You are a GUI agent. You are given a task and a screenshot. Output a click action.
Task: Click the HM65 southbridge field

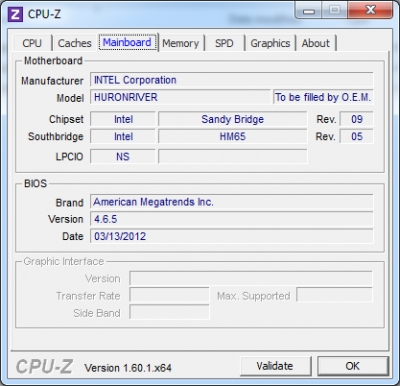click(x=232, y=136)
